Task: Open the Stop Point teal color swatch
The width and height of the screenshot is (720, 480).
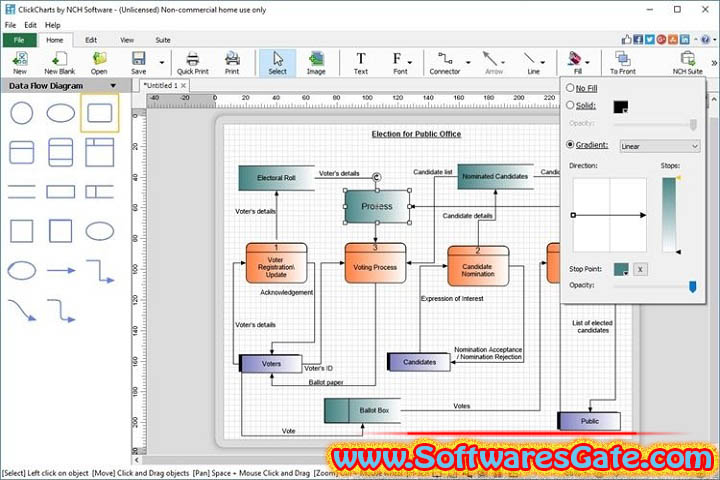Action: point(621,270)
